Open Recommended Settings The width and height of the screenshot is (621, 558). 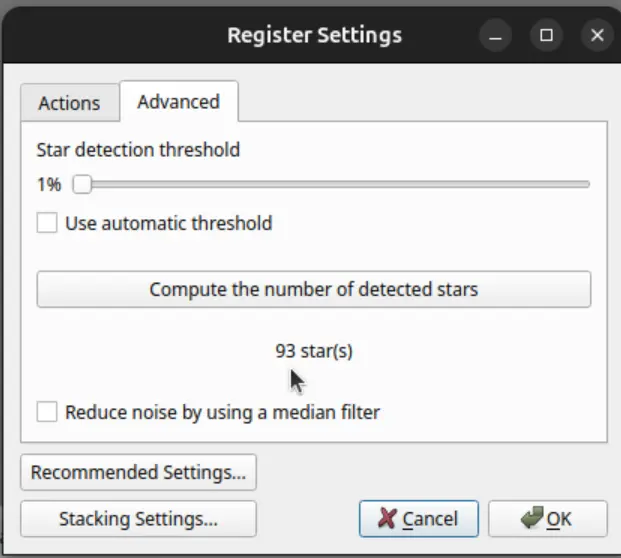click(138, 472)
